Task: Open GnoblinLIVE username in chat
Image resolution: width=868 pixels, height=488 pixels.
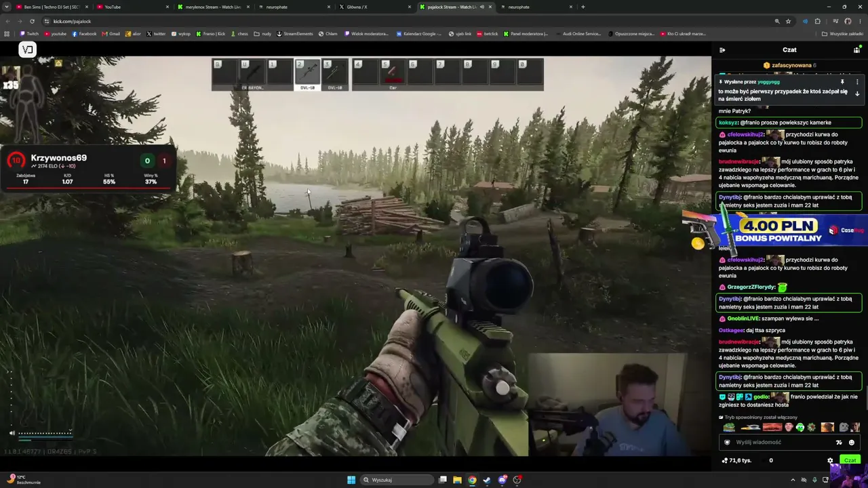Action: [743, 319]
